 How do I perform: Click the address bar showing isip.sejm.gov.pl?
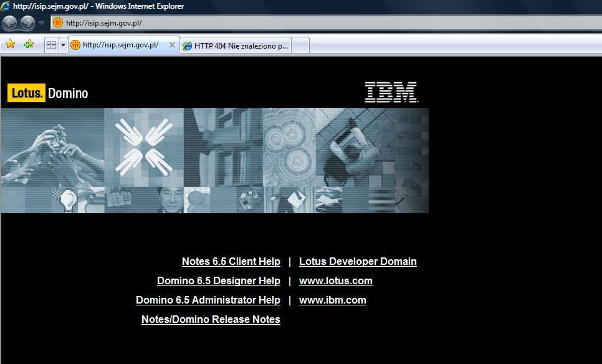[x=327, y=23]
